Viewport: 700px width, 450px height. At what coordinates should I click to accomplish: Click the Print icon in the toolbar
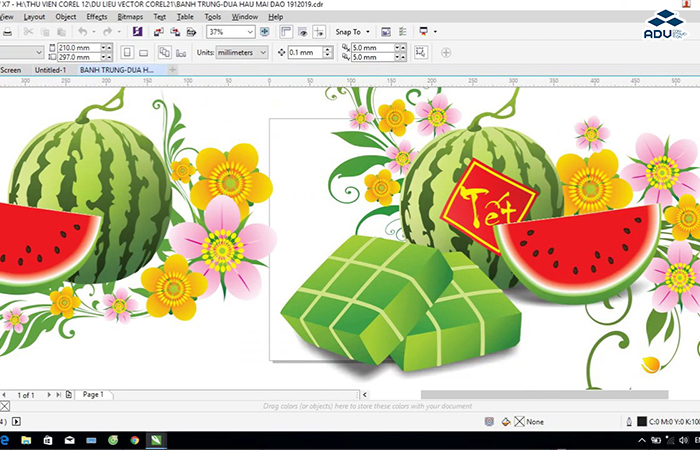[8, 32]
